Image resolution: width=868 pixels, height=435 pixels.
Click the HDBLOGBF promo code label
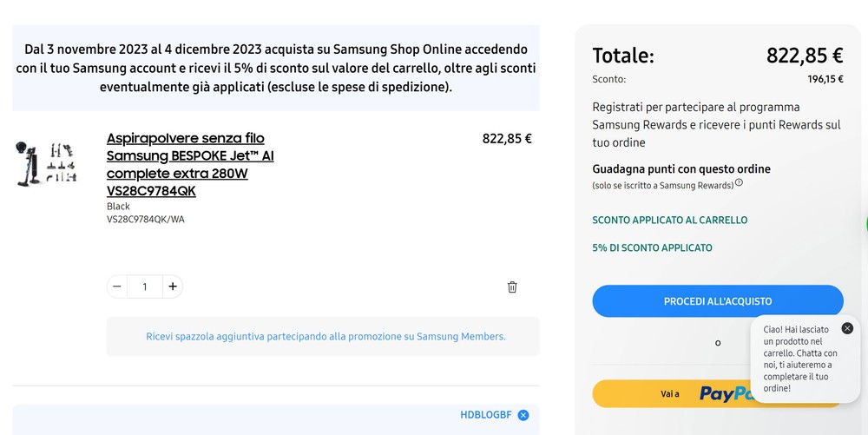(x=485, y=415)
